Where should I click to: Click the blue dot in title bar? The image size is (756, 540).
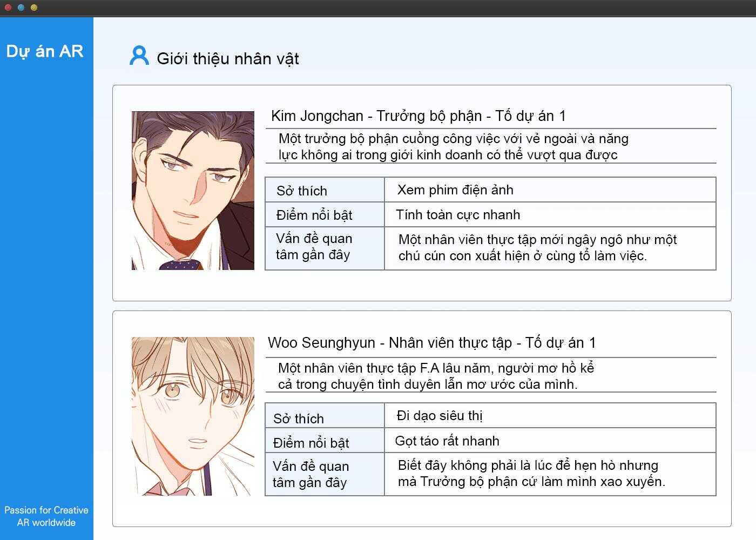tap(21, 8)
